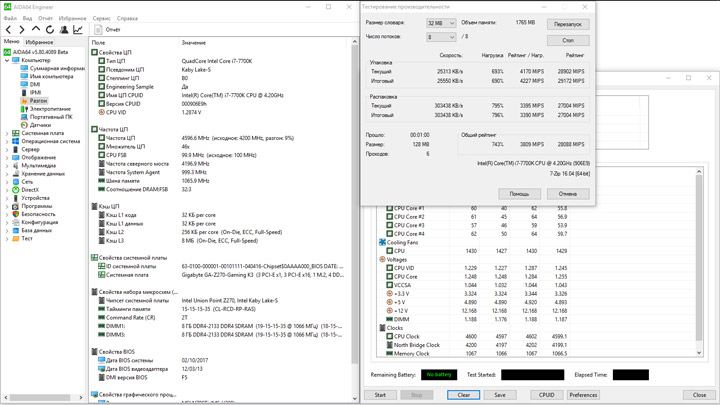Click the Мультимедиа icon in tree
Viewport: 720px width, 405px height.
coord(16,165)
